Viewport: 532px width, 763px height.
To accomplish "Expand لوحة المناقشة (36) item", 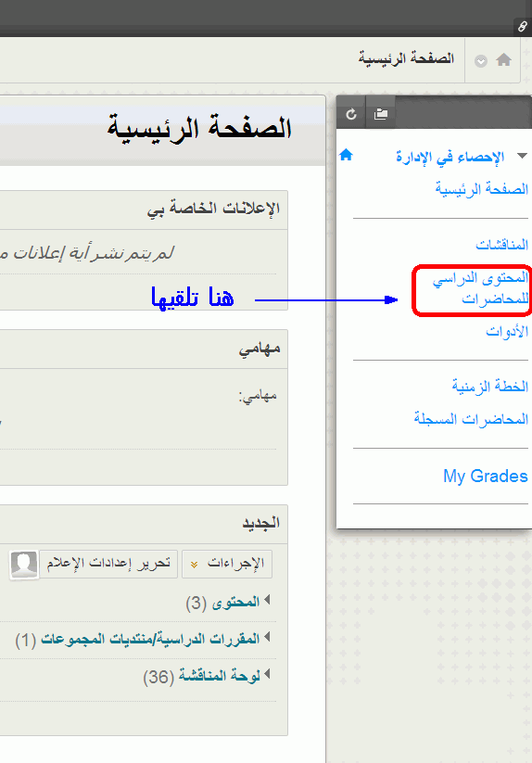I will pyautogui.click(x=207, y=676).
